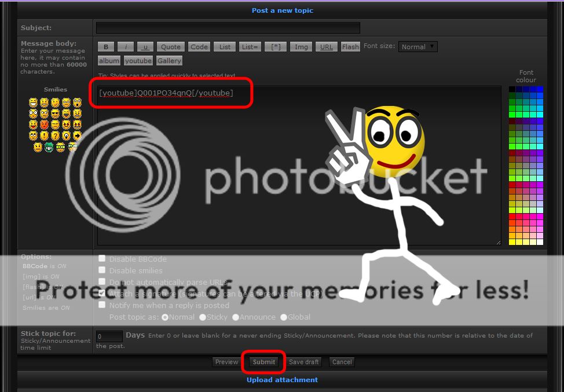Insert Quote BBCode tag

pos(170,47)
